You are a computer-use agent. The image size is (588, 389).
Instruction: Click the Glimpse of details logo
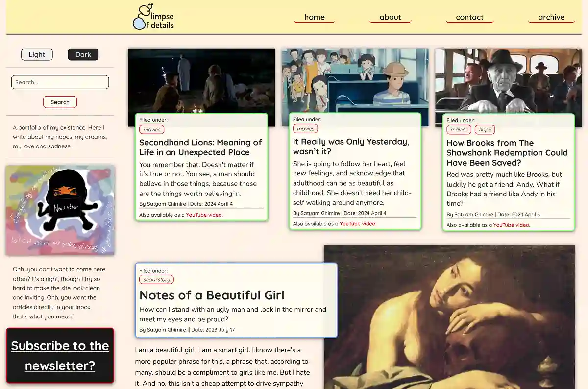pos(152,17)
